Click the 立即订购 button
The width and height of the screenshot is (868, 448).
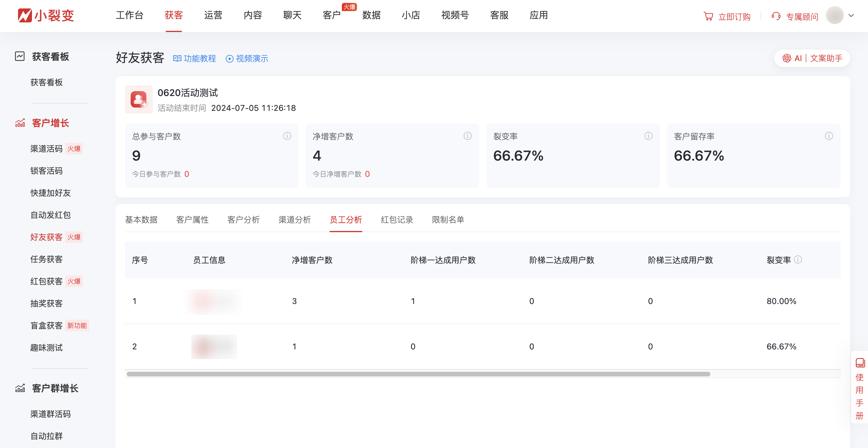pyautogui.click(x=735, y=16)
